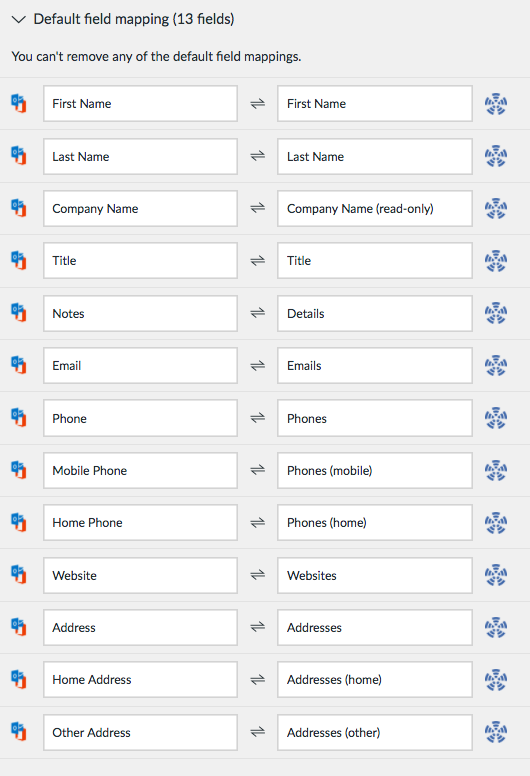Click the Default field mapping header text
Viewport: 530px width, 776px height.
134,19
